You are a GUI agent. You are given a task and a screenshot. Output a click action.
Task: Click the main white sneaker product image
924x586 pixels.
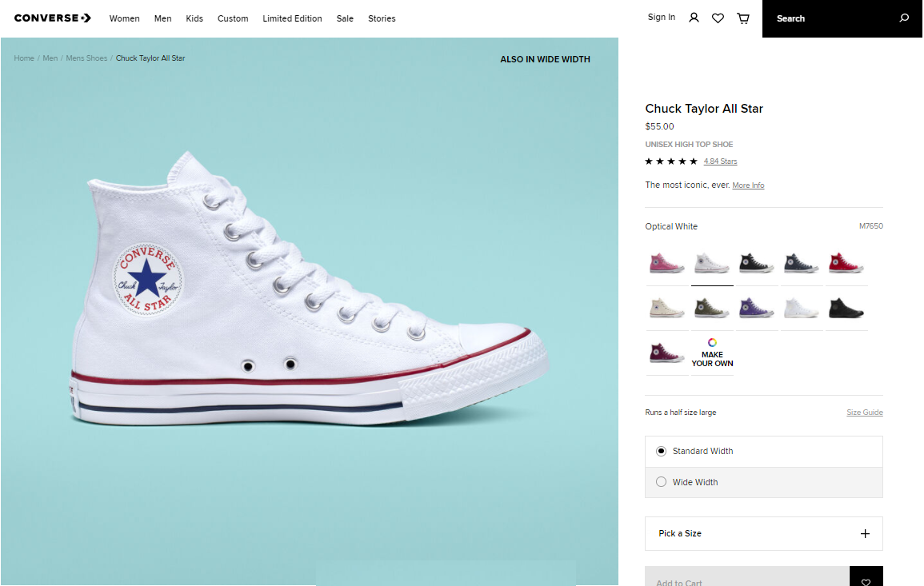pos(310,289)
